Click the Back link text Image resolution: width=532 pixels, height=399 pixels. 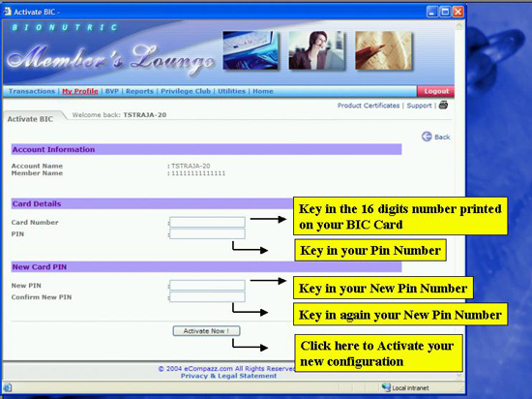pos(442,137)
